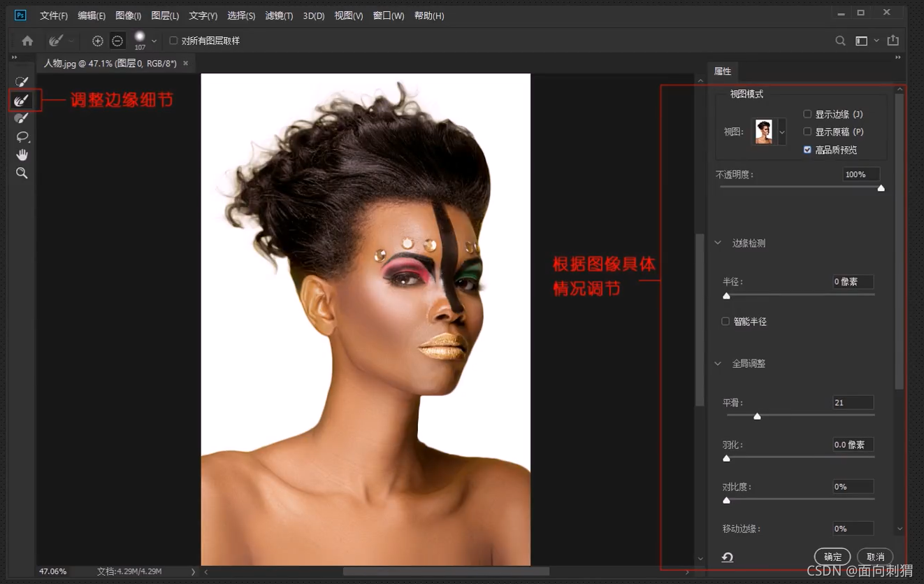Image resolution: width=924 pixels, height=584 pixels.
Task: Click the Photoshop Ps logo icon
Action: tap(20, 15)
